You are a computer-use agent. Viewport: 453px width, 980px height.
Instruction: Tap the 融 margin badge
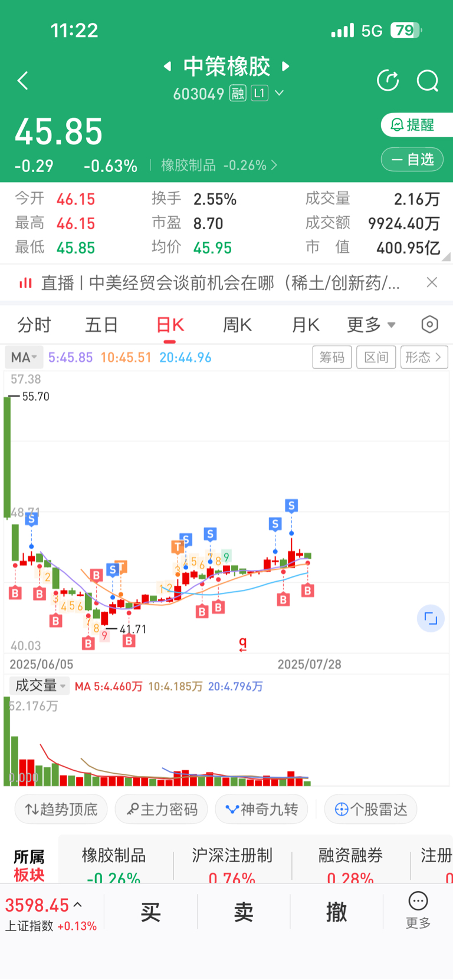(238, 93)
